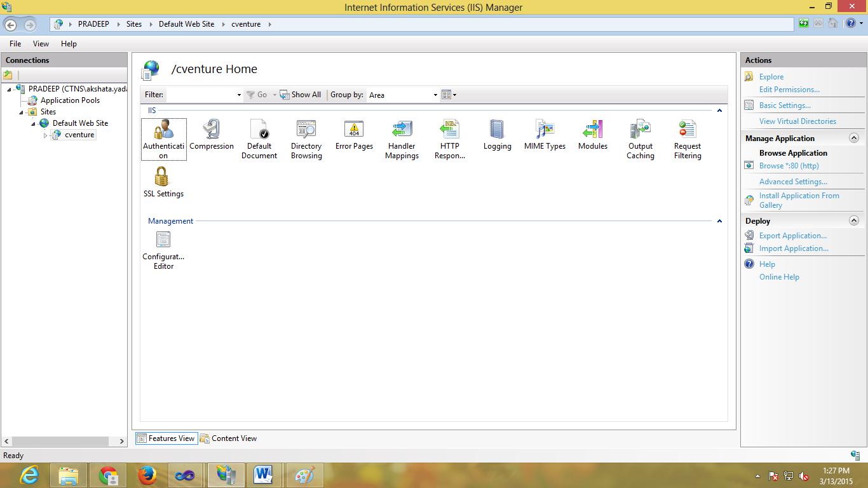Collapse the PRADEEP server node

tap(9, 90)
